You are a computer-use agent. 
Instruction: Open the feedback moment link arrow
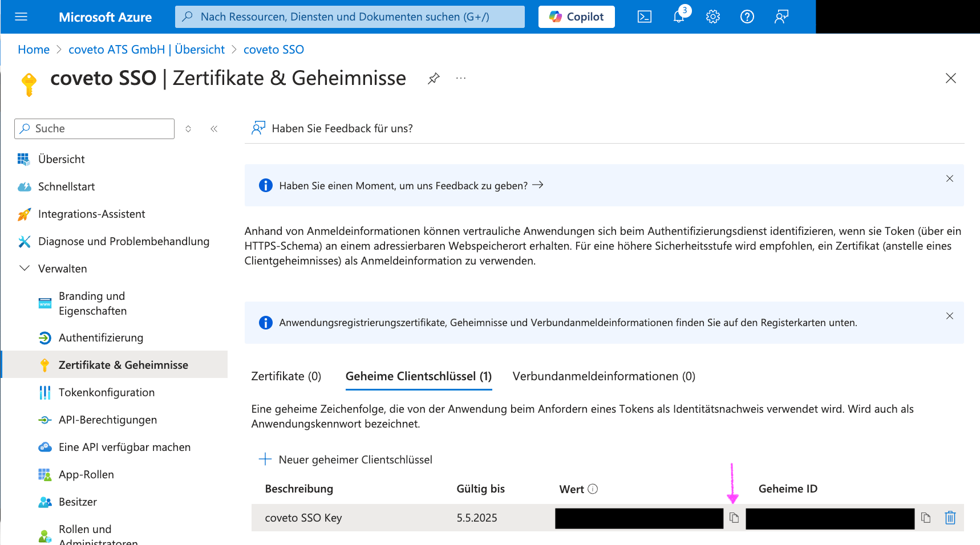pyautogui.click(x=537, y=185)
